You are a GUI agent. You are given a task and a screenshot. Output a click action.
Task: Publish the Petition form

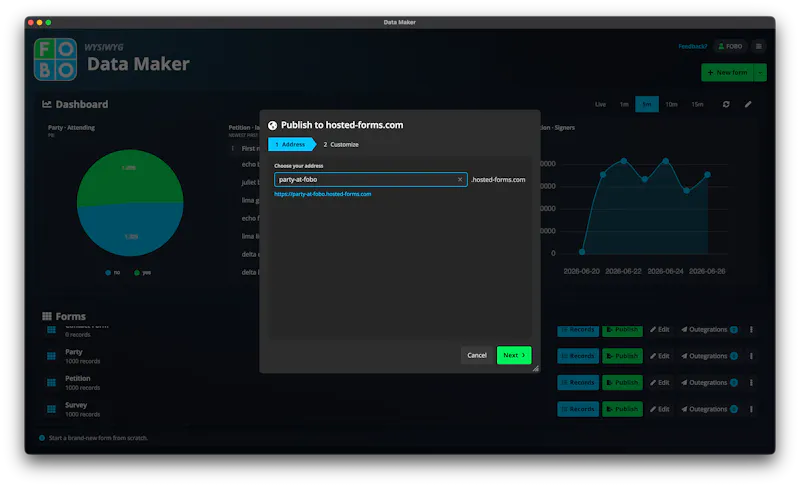click(x=622, y=382)
